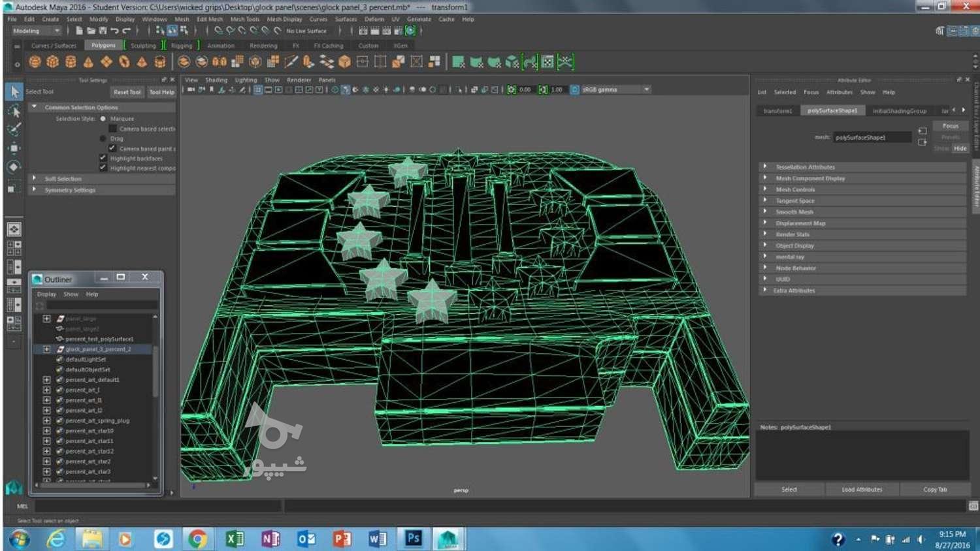Select the Marquee selection style radio

click(103, 119)
